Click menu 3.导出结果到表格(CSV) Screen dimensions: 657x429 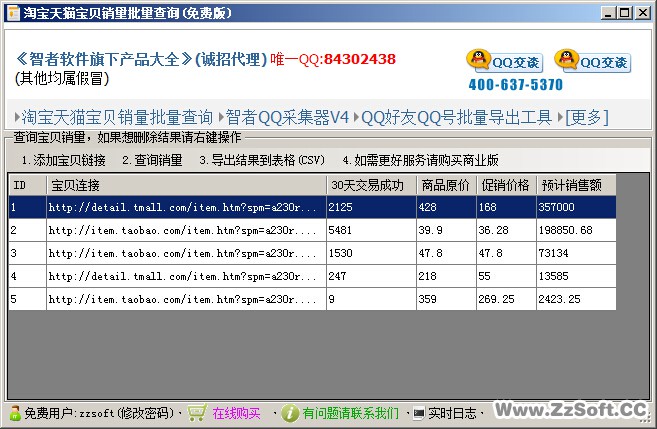coord(262,160)
